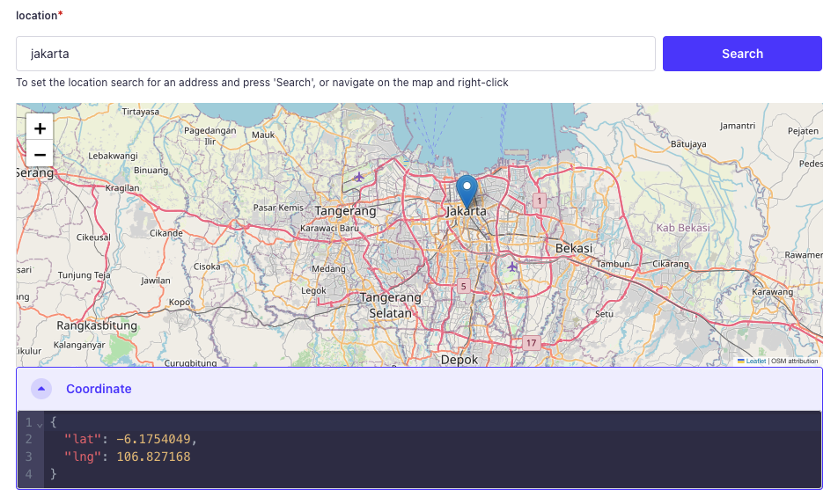
Task: Click the "lat" key in the JSON editor
Action: [83, 439]
